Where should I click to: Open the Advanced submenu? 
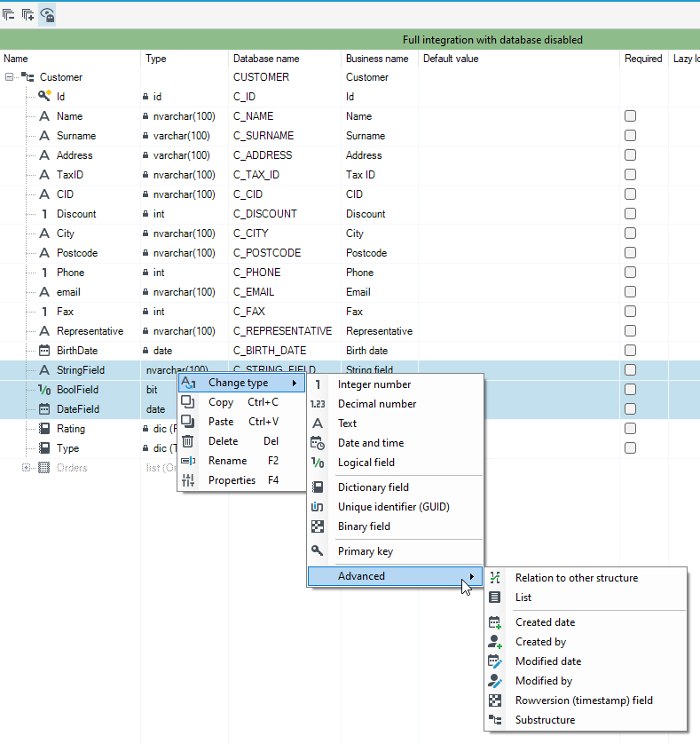pyautogui.click(x=395, y=576)
